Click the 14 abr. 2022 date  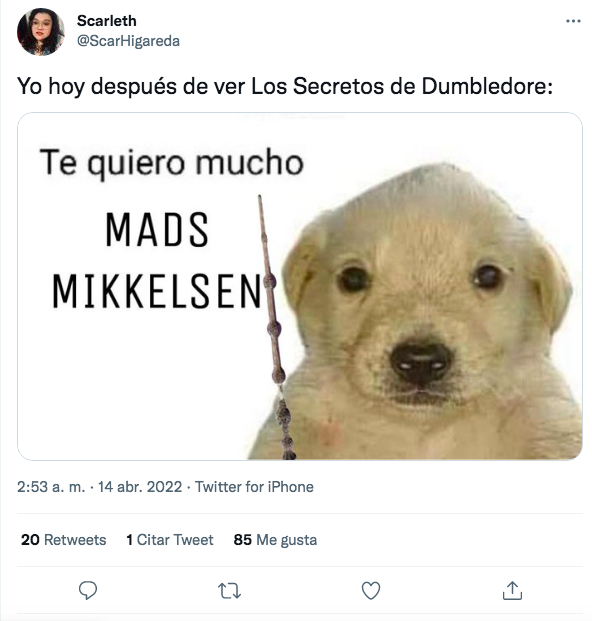click(140, 487)
